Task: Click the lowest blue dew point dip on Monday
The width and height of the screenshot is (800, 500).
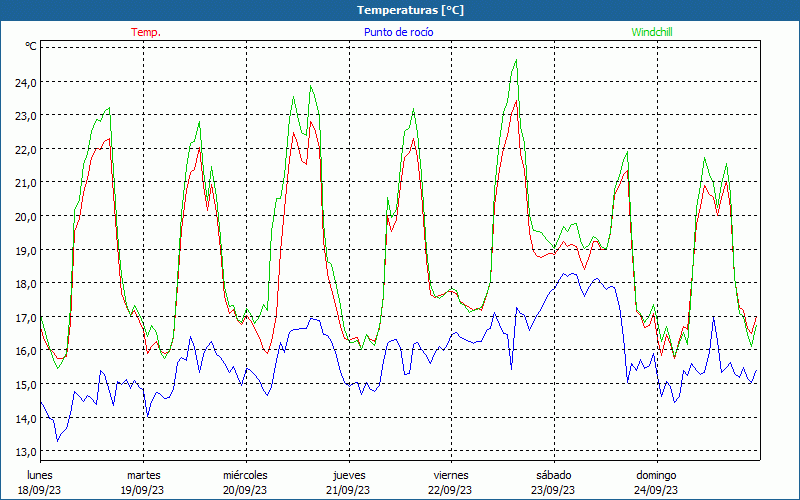Action: [x=58, y=441]
